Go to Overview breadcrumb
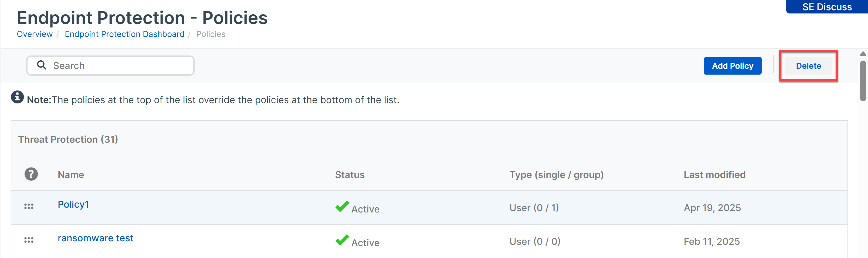 35,34
